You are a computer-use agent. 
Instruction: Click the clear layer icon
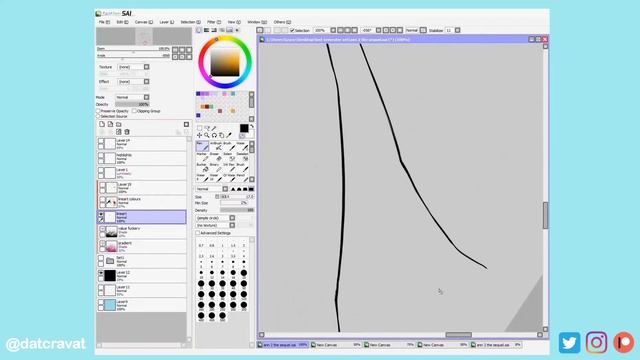click(x=119, y=132)
